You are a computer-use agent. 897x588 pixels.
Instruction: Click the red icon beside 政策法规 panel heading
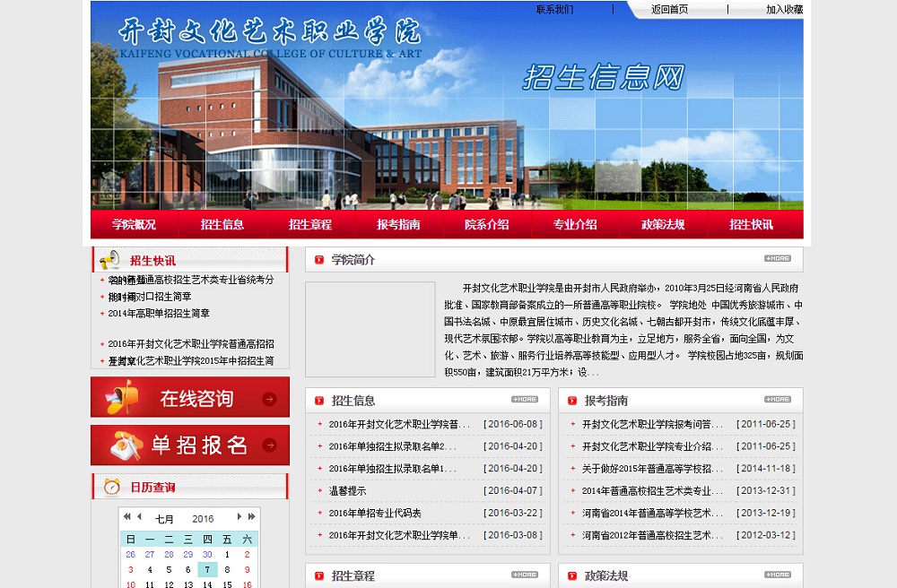click(572, 576)
